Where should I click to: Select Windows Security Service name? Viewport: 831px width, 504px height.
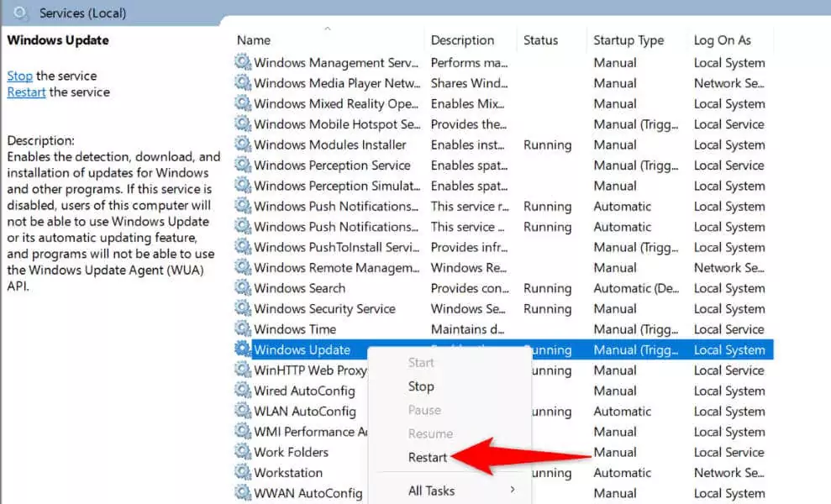[x=324, y=308]
